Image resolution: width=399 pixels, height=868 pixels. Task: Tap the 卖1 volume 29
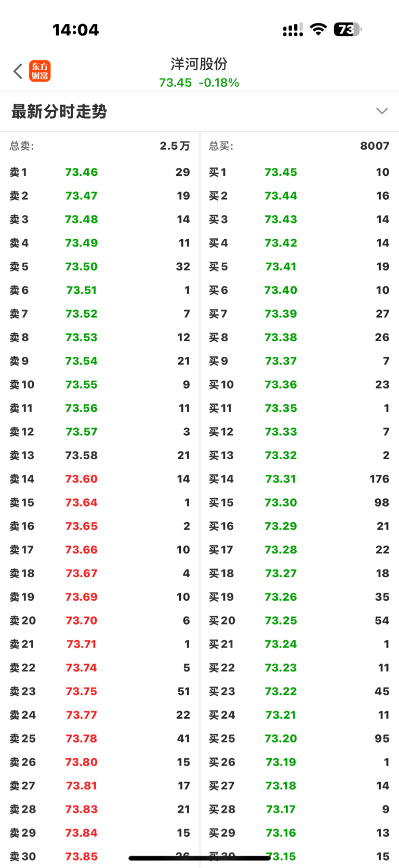[x=183, y=172]
